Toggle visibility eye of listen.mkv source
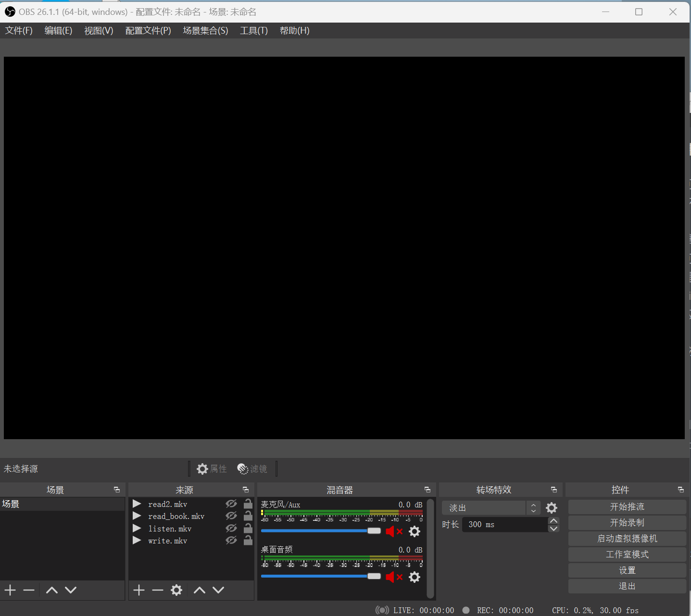 coord(231,528)
